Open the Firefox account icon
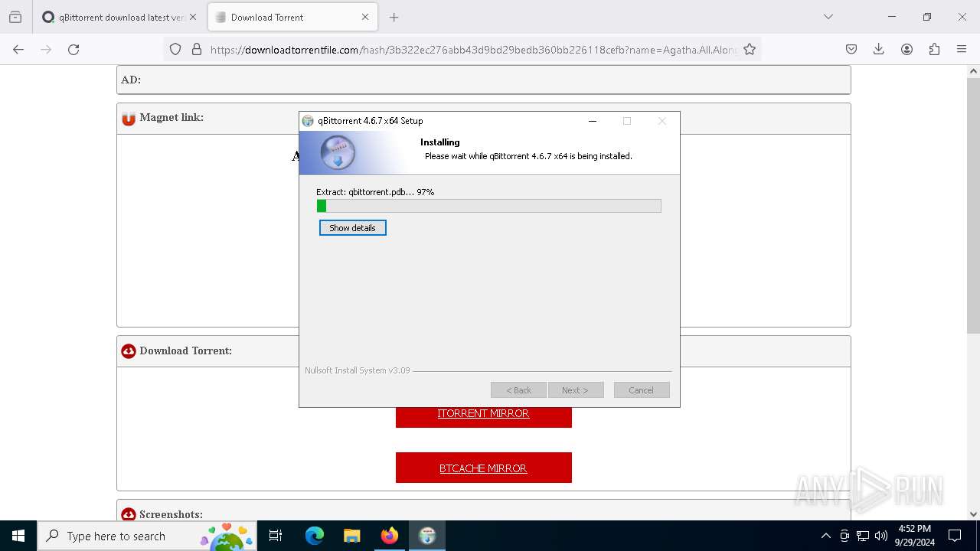The image size is (980, 551). point(906,49)
